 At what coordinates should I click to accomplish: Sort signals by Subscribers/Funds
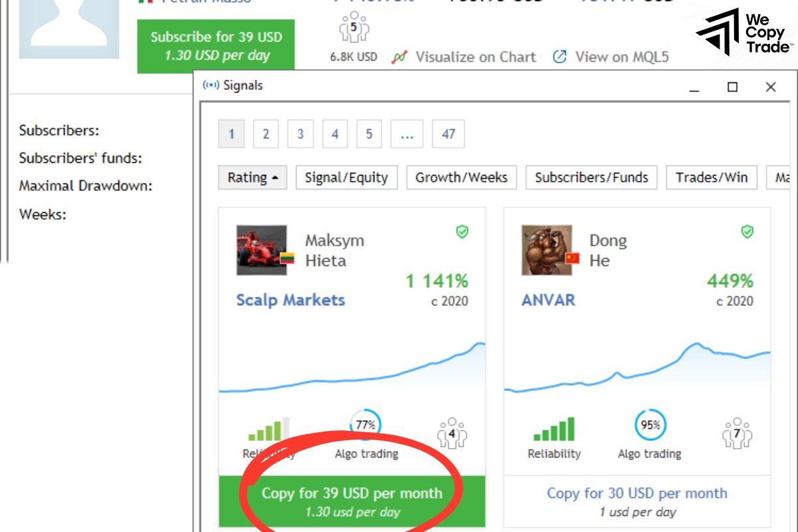tap(591, 178)
